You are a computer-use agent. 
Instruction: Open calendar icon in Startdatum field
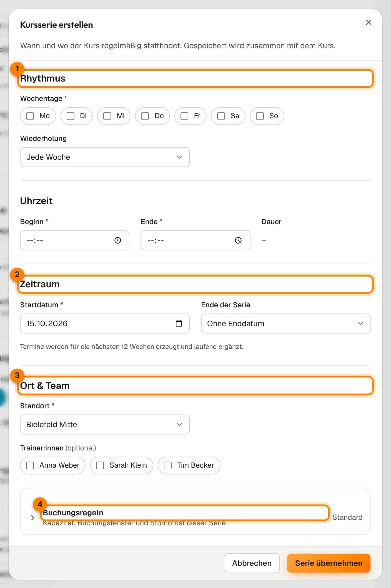(x=179, y=323)
